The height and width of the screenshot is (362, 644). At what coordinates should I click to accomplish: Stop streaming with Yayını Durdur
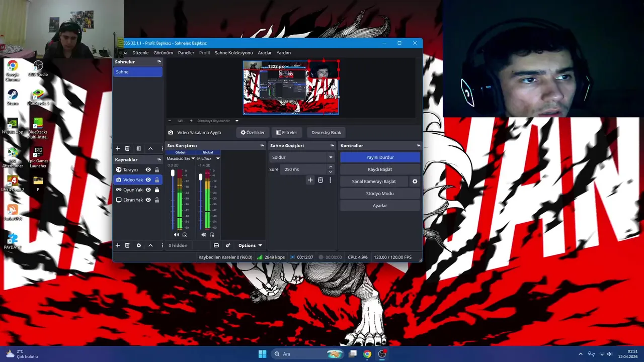(380, 157)
